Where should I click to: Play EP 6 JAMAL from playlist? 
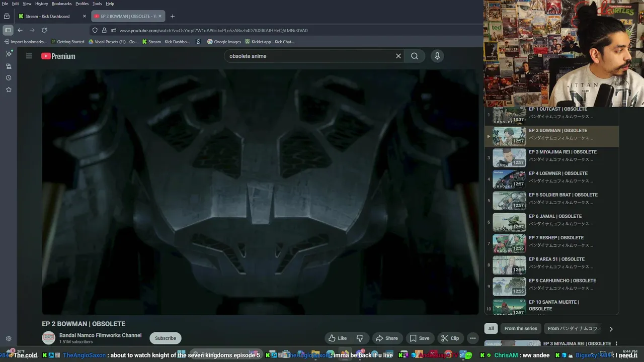click(x=551, y=222)
